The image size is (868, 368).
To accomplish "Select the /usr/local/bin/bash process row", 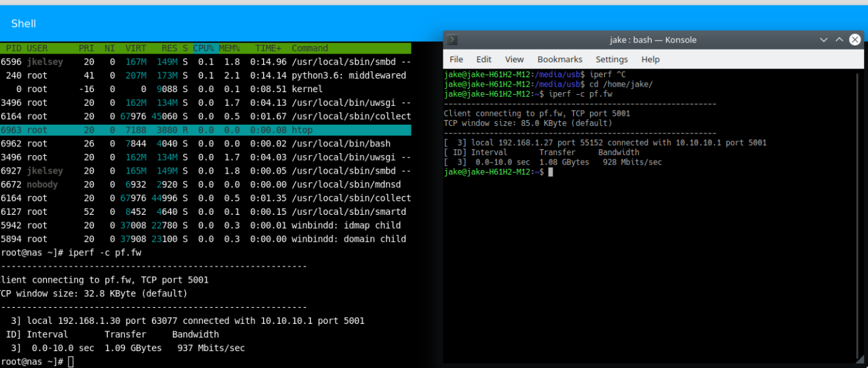I will pyautogui.click(x=205, y=144).
